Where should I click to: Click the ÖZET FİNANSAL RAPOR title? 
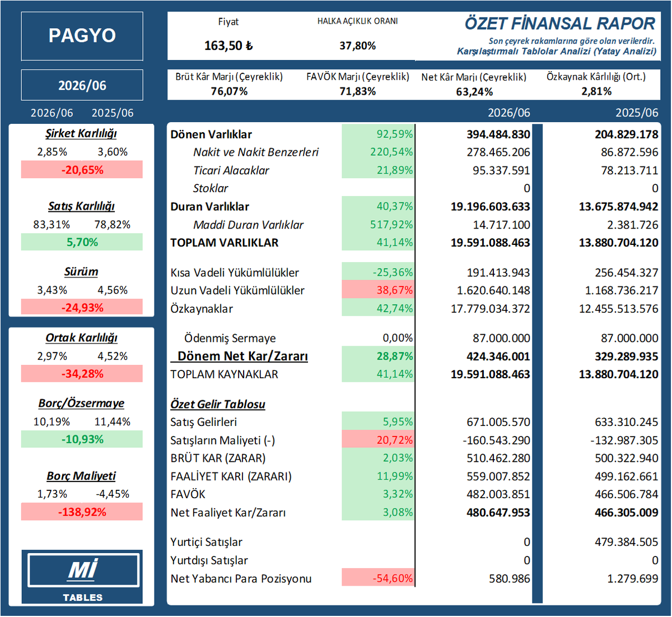[x=559, y=24]
